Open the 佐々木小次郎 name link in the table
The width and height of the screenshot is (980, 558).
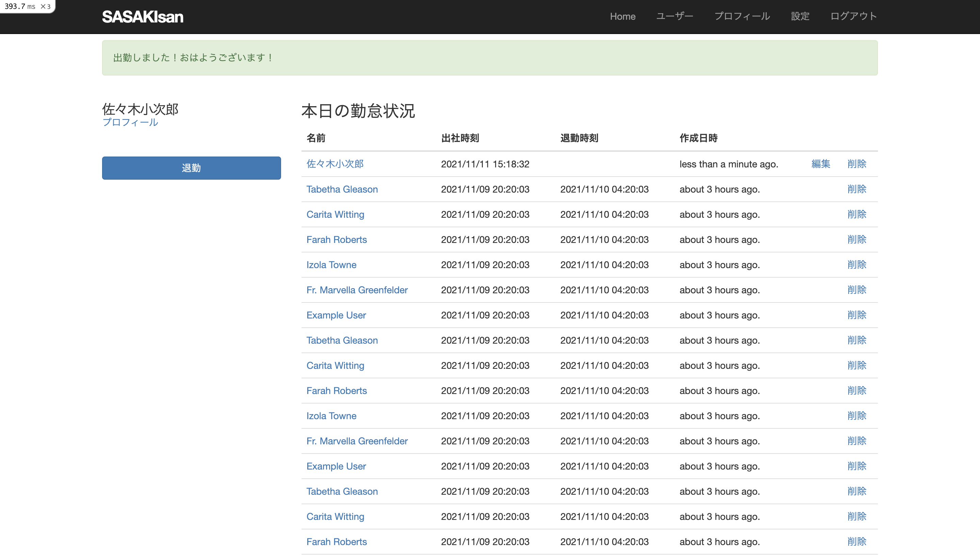click(335, 164)
